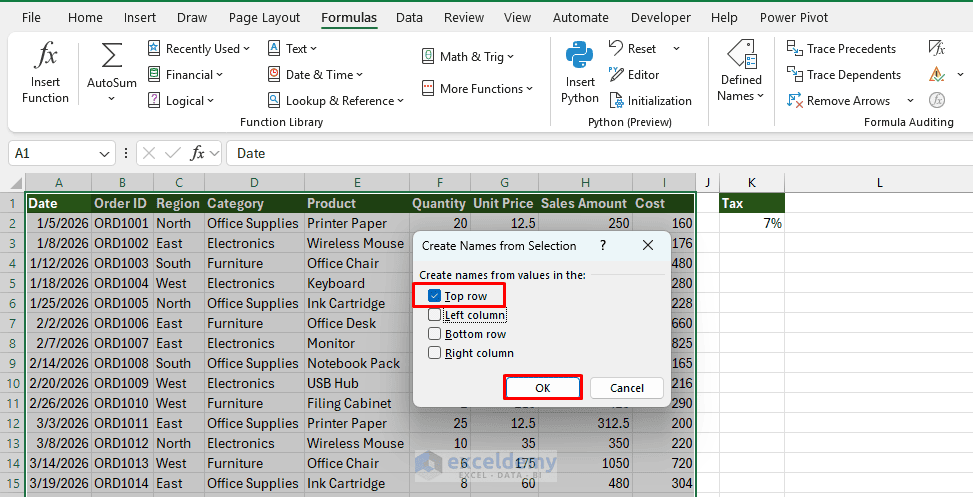Open Lookup & Reference functions dropdown
This screenshot has width=973, height=497.
coord(336,101)
